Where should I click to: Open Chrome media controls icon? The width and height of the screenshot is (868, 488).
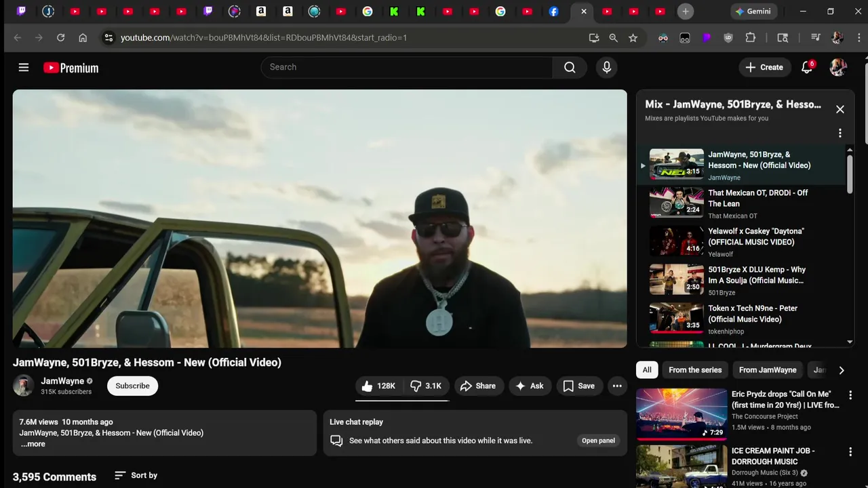[x=816, y=38]
